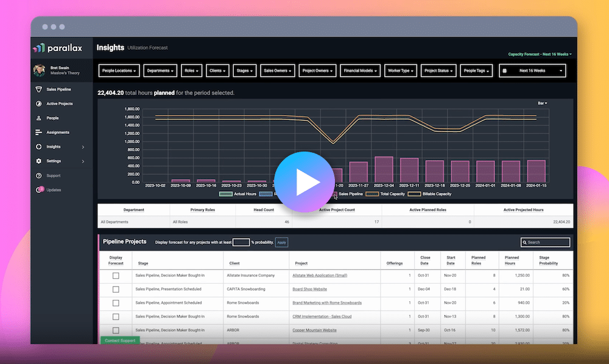This screenshot has width=609, height=364.
Task: Click the Parallax logo in the sidebar
Action: click(57, 47)
